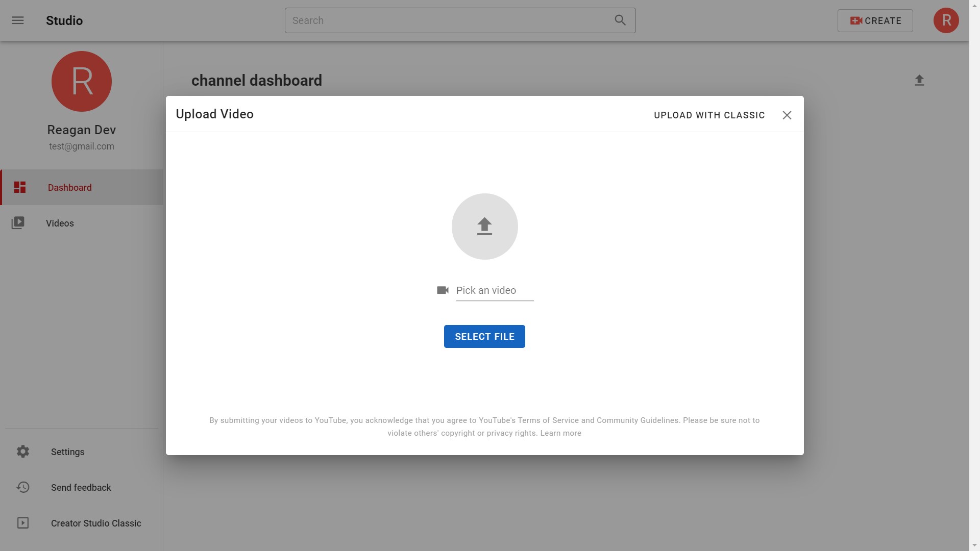Click the Send feedback icon
Screen dimensions: 980x551
tap(23, 487)
